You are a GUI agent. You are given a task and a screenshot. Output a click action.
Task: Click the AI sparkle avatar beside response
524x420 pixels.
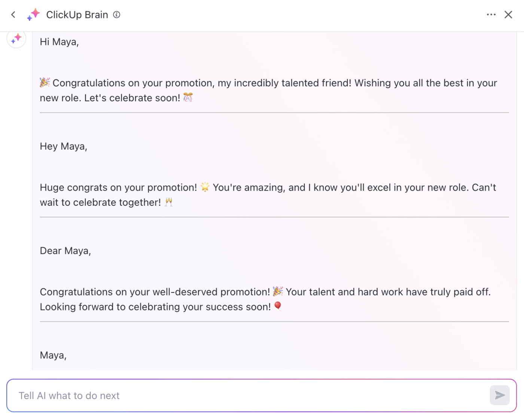(x=16, y=39)
